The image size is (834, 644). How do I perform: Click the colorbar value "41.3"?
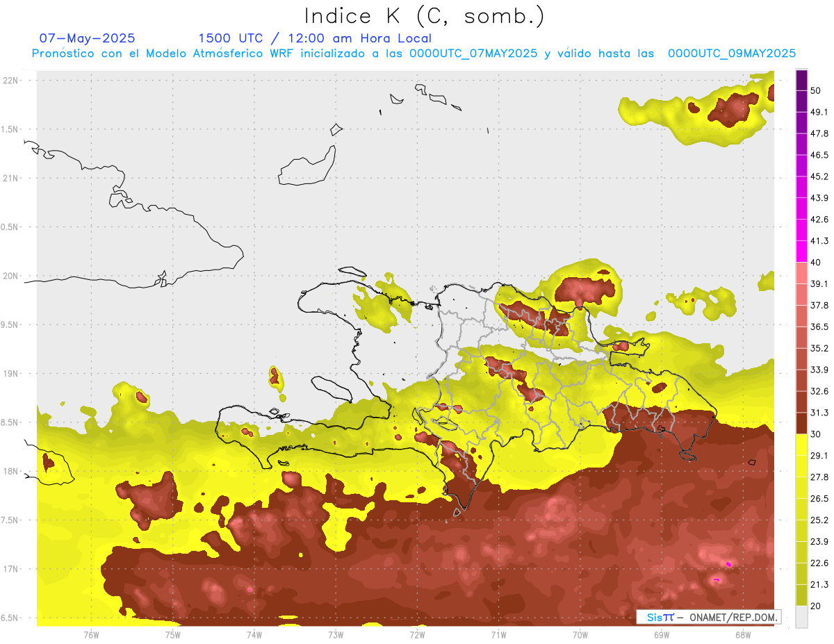coord(819,241)
